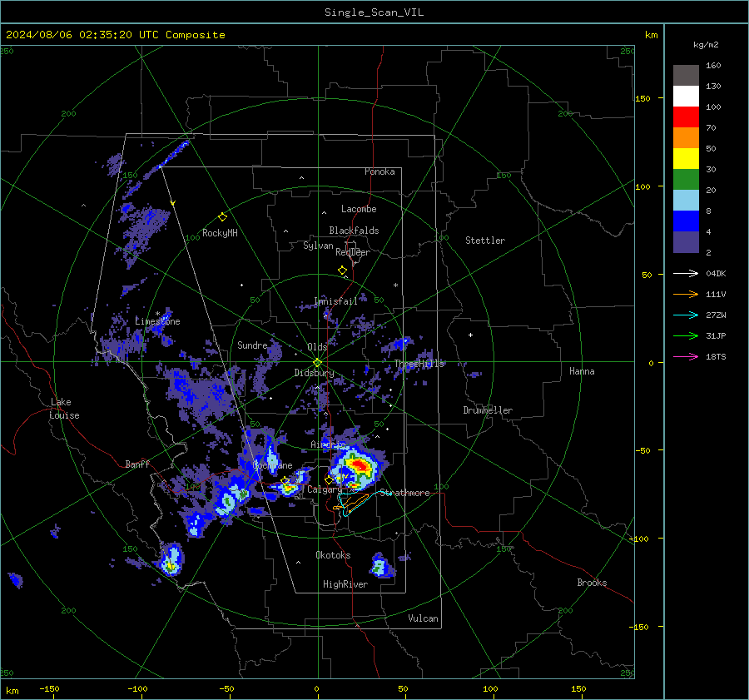Image resolution: width=749 pixels, height=700 pixels.
Task: Click the kg/m2 legend unit label
Action: (706, 45)
